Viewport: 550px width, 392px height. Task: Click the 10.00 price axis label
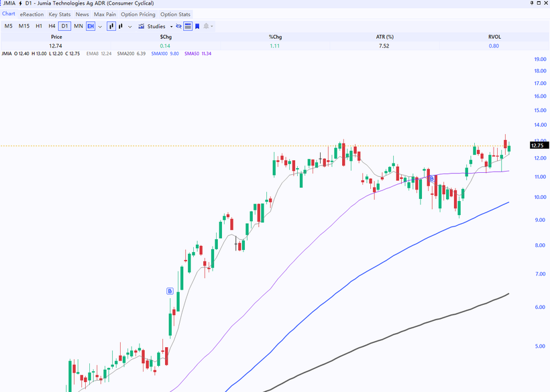540,197
